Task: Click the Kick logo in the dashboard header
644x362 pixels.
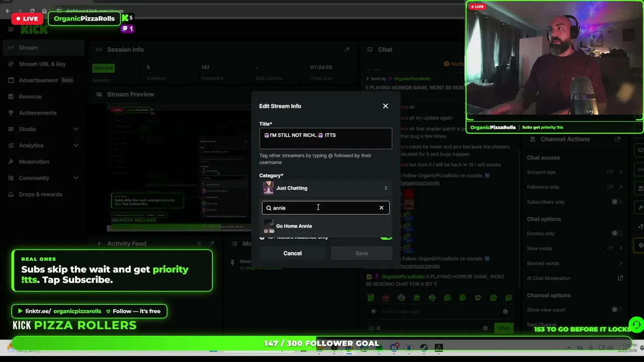Action: tap(34, 30)
